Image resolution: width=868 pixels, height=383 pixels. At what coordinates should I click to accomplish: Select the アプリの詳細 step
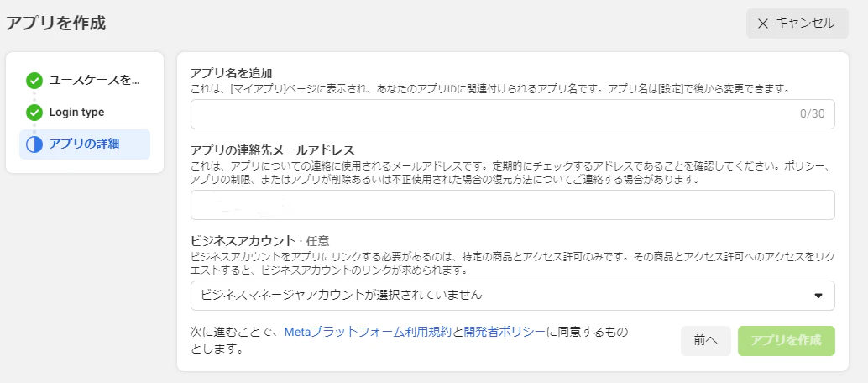click(85, 144)
